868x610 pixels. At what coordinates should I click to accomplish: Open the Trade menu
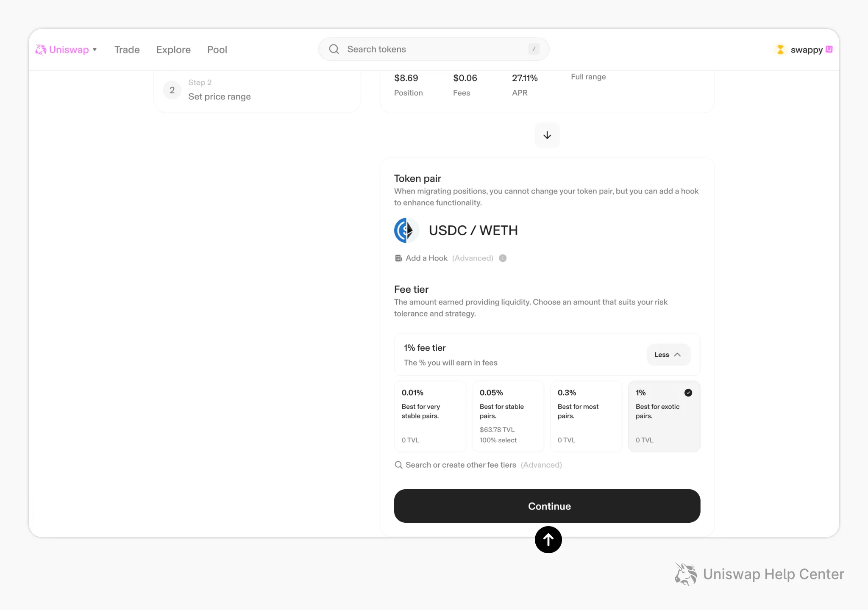[x=127, y=50]
